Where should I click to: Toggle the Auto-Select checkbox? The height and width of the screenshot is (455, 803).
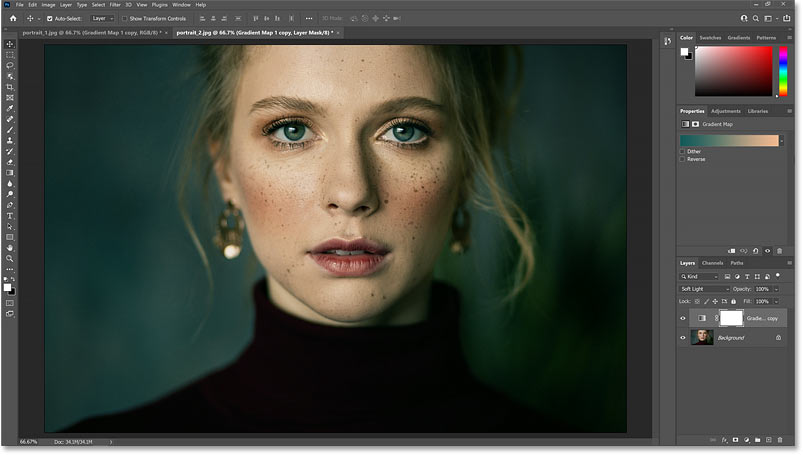[50, 18]
